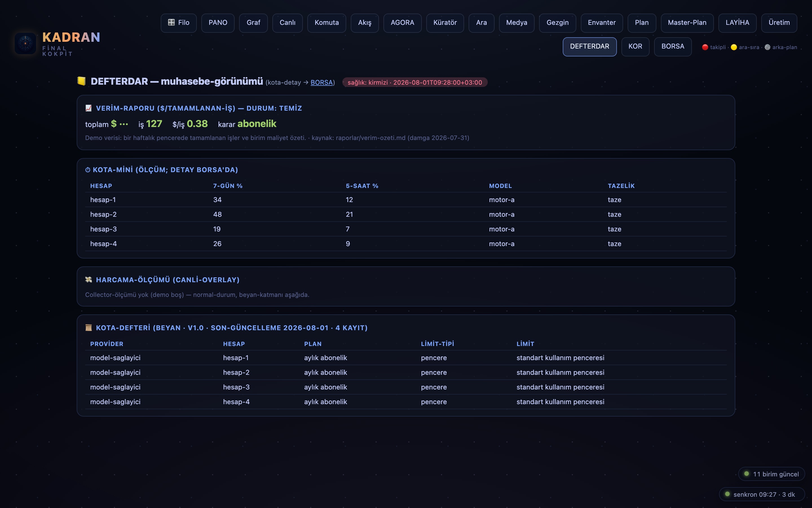The image size is (812, 508).
Task: Open the Üretim tab
Action: pyautogui.click(x=779, y=23)
